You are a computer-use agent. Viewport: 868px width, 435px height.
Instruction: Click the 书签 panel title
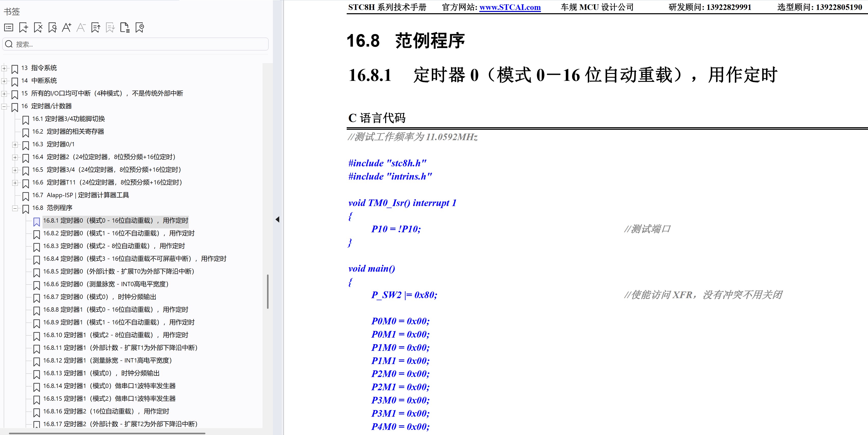click(12, 11)
